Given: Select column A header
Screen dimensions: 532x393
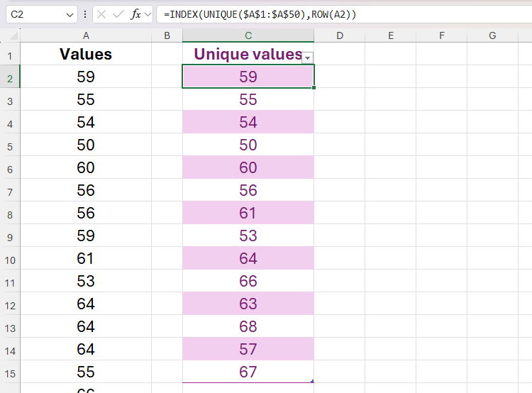Looking at the screenshot, I should coord(86,35).
